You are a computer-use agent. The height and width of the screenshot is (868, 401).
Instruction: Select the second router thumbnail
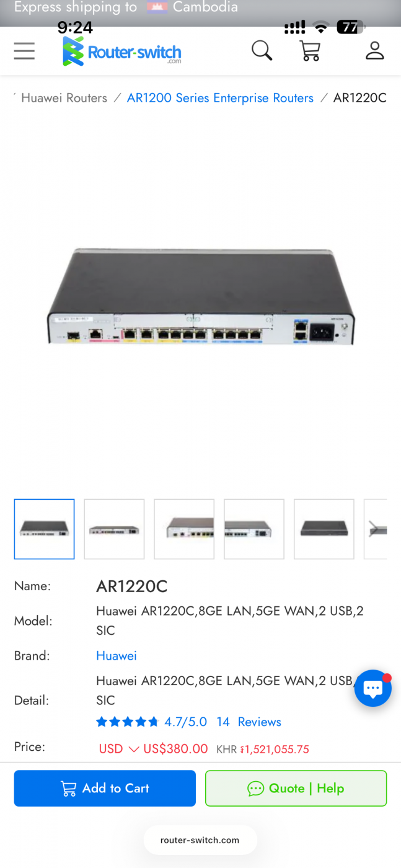[114, 529]
